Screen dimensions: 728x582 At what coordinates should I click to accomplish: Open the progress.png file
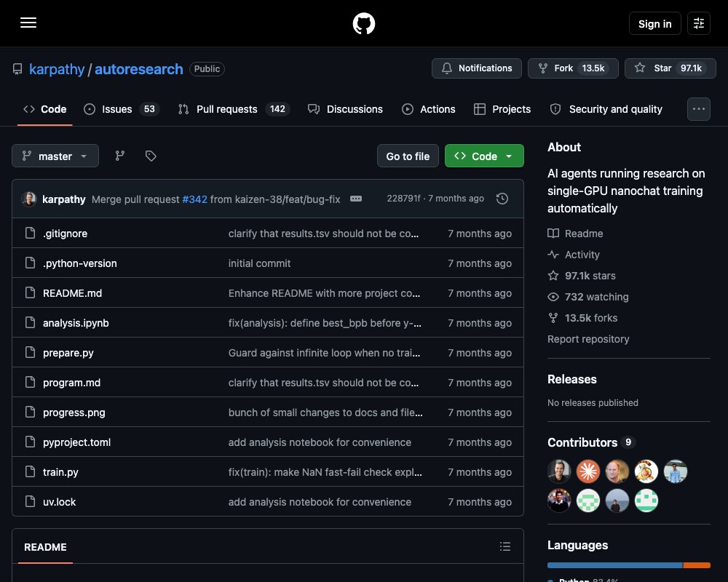click(x=74, y=412)
